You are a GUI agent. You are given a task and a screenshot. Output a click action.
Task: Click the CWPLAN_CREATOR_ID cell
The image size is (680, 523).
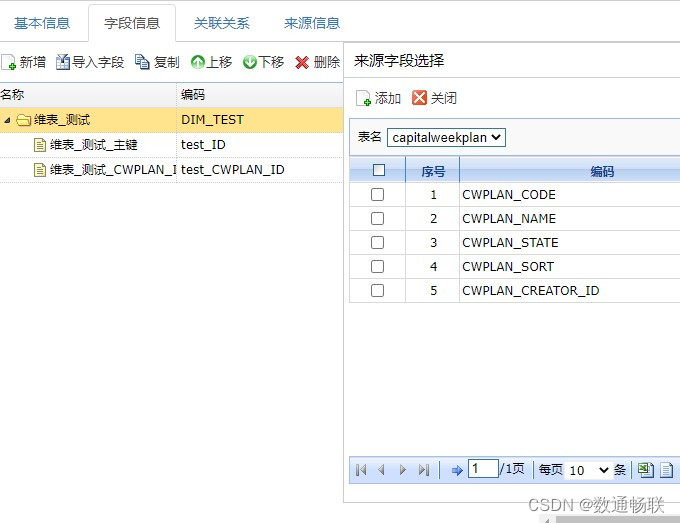pos(569,290)
